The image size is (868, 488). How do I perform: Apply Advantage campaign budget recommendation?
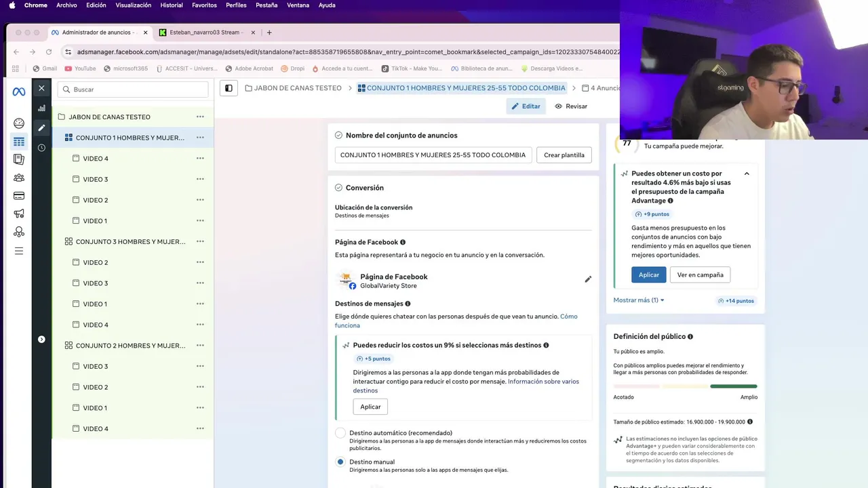[648, 274]
